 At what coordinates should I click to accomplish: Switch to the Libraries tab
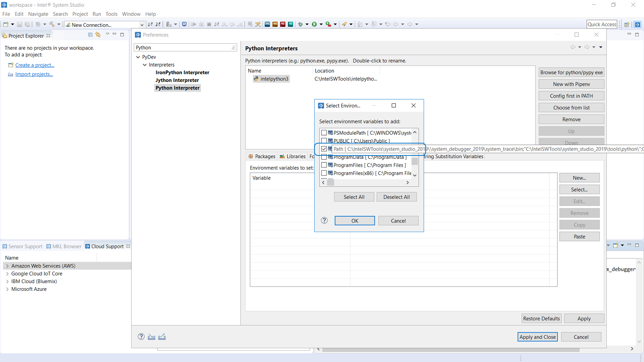(293, 156)
